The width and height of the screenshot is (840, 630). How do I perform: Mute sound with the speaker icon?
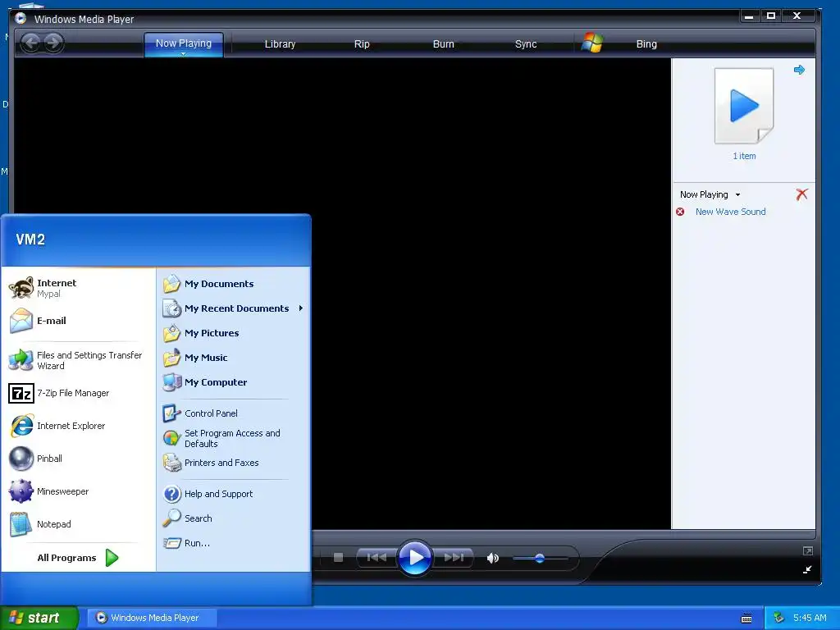point(493,558)
